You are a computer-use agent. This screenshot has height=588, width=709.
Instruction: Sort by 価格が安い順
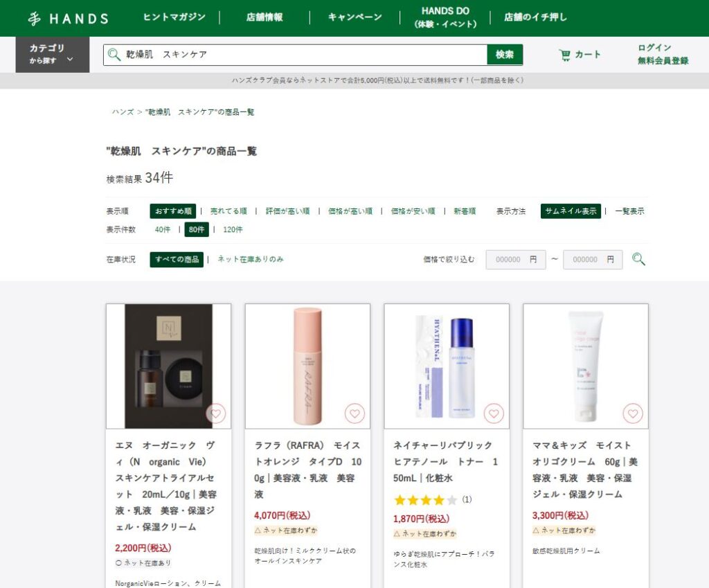click(x=413, y=211)
